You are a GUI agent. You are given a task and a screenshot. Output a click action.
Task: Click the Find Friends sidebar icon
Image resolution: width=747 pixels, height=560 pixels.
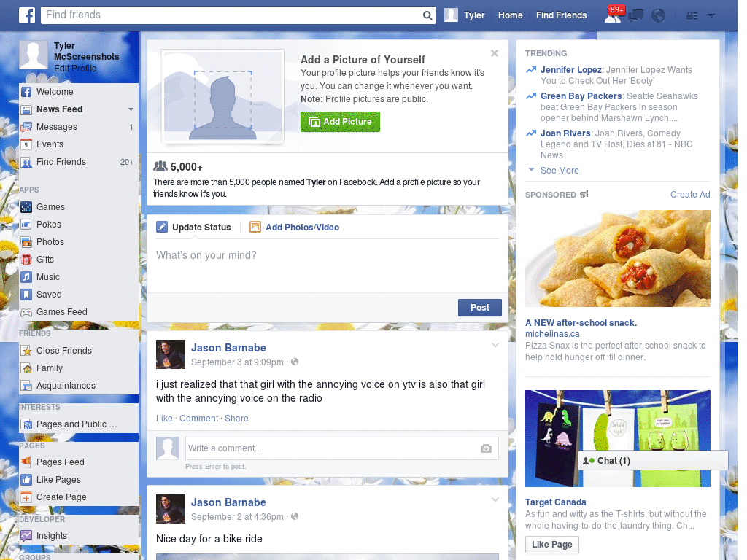coord(27,163)
